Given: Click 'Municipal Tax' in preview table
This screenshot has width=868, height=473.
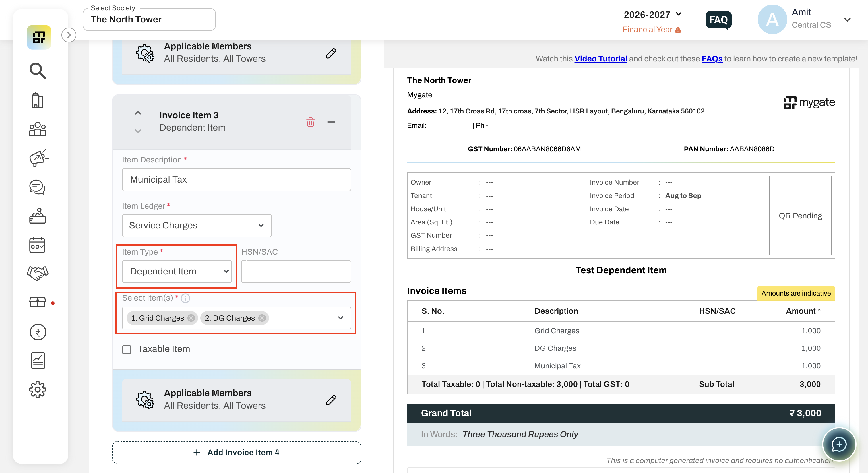Looking at the screenshot, I should [557, 366].
